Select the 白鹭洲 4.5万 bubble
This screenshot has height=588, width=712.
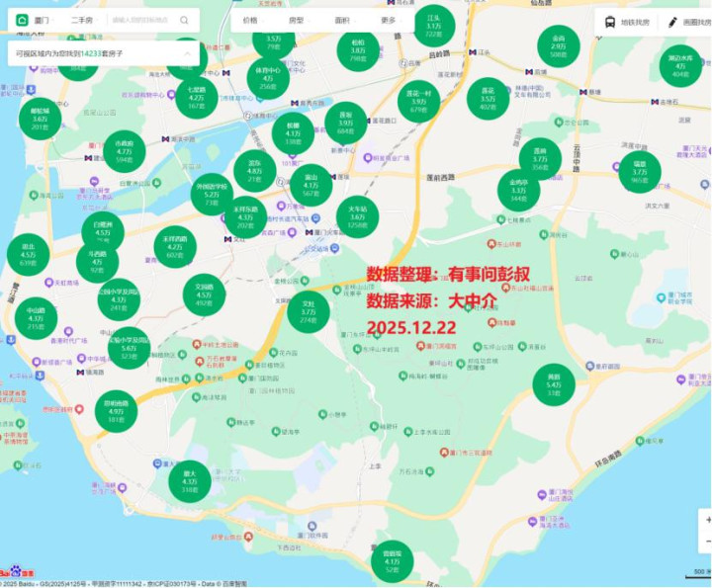click(x=103, y=232)
